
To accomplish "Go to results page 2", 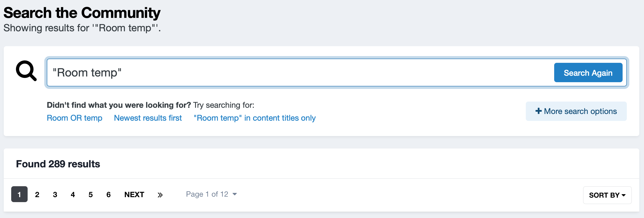I will click(x=37, y=195).
